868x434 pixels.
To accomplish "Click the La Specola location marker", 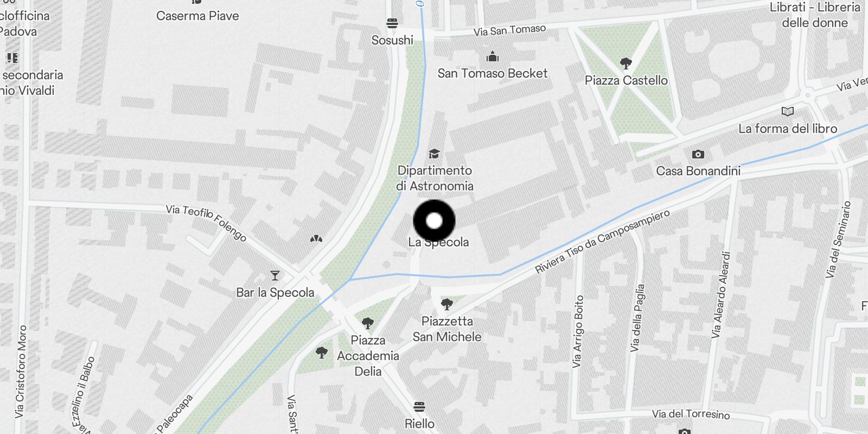I will click(x=434, y=221).
